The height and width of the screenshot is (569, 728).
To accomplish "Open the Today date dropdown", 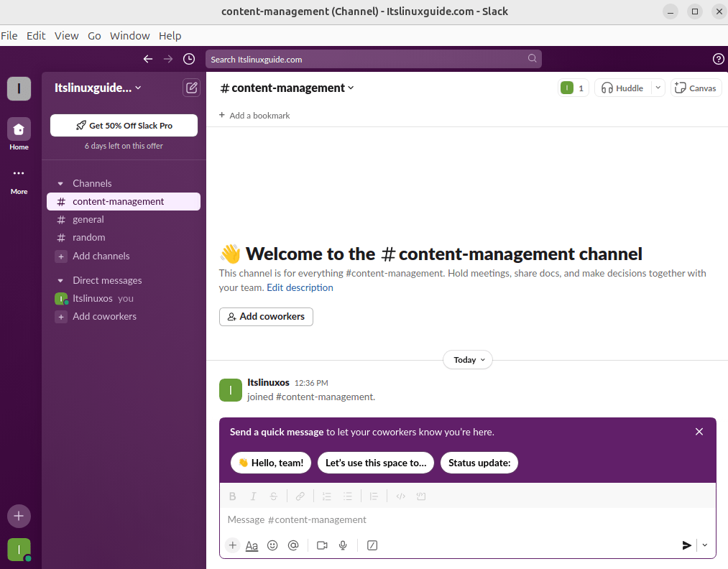I will 467,360.
